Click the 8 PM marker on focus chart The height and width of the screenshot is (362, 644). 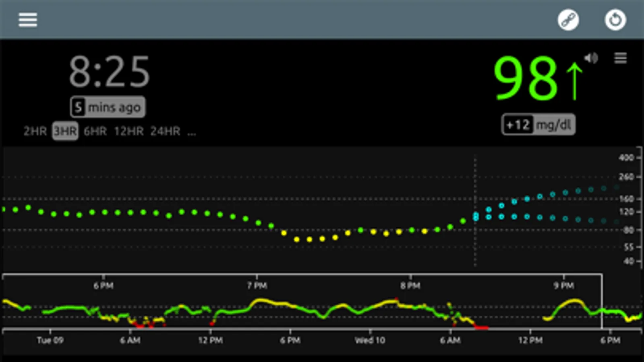410,286
